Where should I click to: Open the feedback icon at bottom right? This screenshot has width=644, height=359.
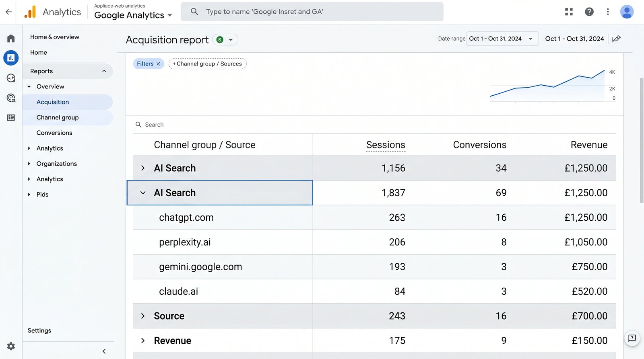(x=632, y=338)
